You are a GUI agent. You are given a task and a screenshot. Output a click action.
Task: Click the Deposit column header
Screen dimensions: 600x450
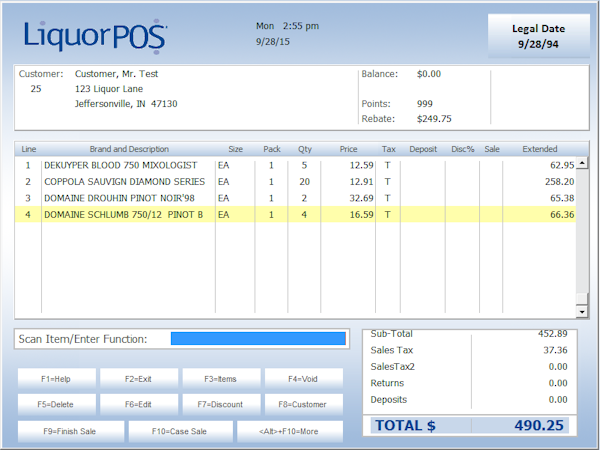click(423, 149)
